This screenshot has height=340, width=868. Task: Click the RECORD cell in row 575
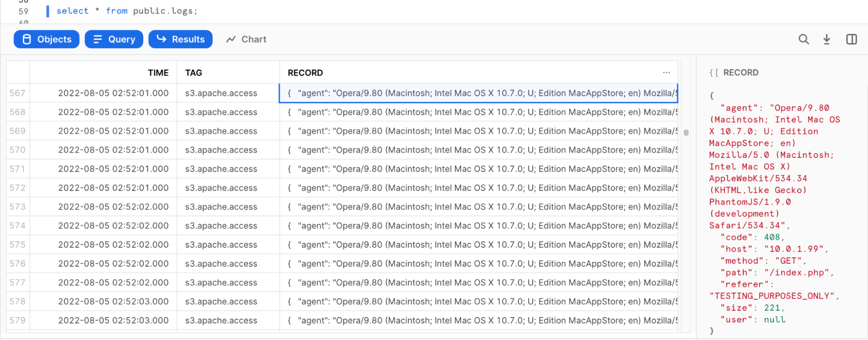tap(478, 245)
